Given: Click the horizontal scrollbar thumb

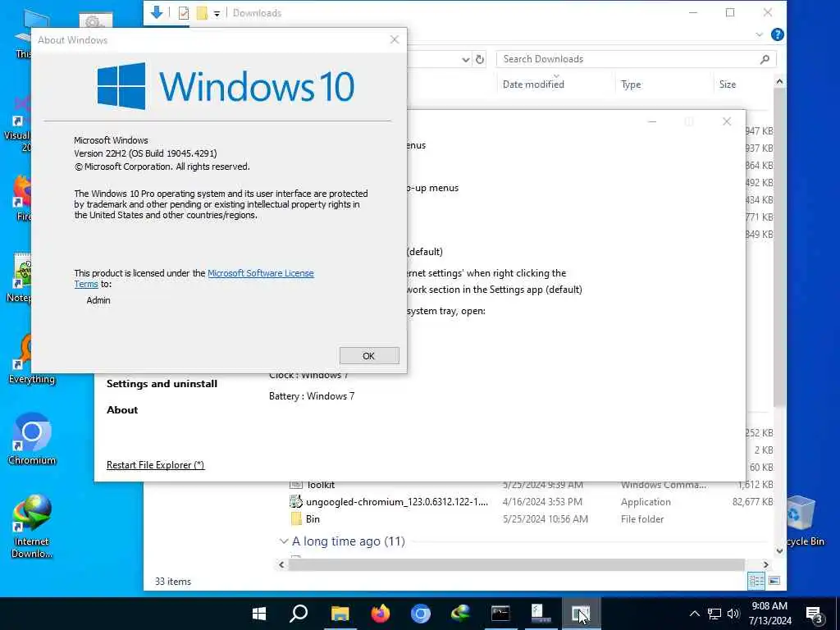Looking at the screenshot, I should (x=517, y=564).
